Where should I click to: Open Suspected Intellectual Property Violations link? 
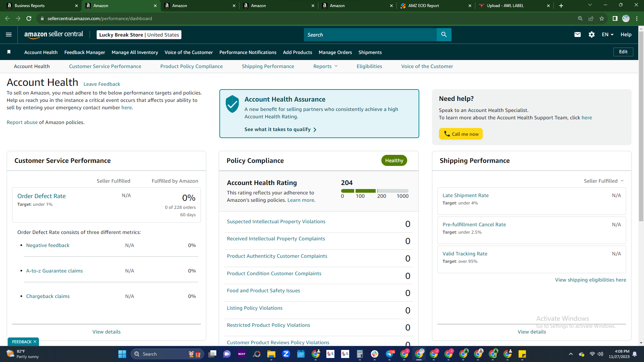[276, 222]
